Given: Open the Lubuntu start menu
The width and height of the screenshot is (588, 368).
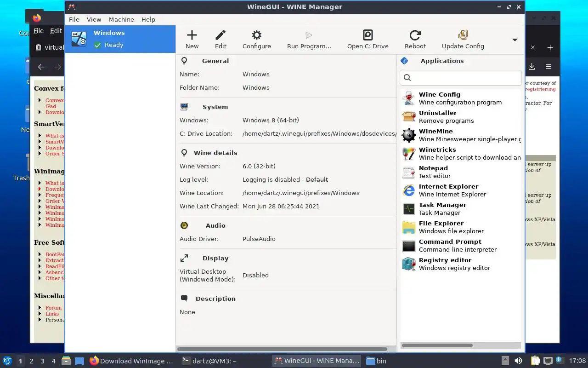Looking at the screenshot, I should [7, 361].
